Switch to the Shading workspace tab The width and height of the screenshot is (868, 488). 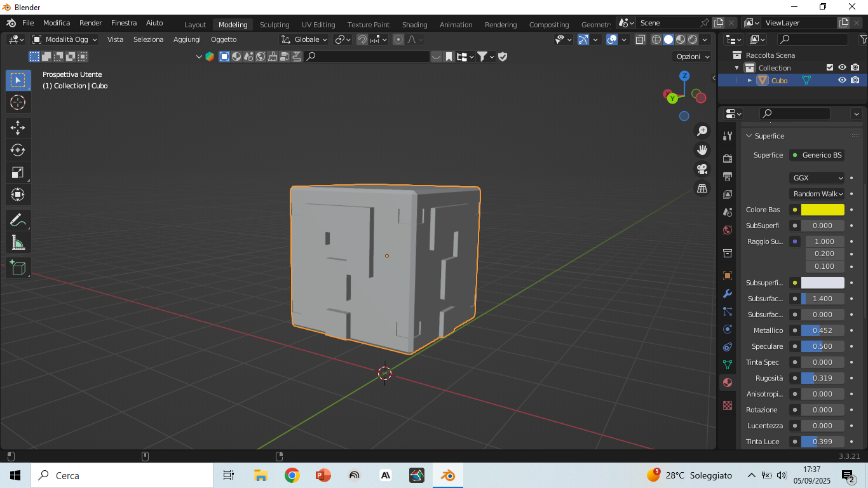(x=415, y=25)
